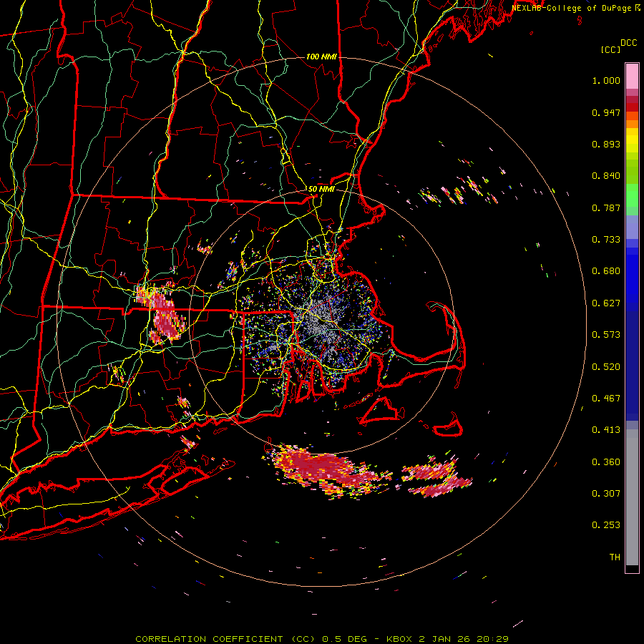Click the 0.360 scale value
Screen dimensions: 644x644
606,462
